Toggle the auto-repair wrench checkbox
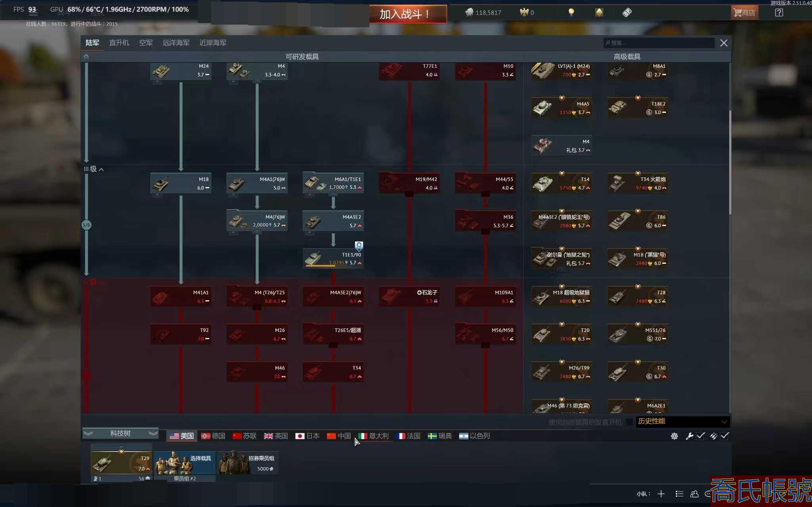Viewport: 812px width, 507px height. click(x=700, y=436)
